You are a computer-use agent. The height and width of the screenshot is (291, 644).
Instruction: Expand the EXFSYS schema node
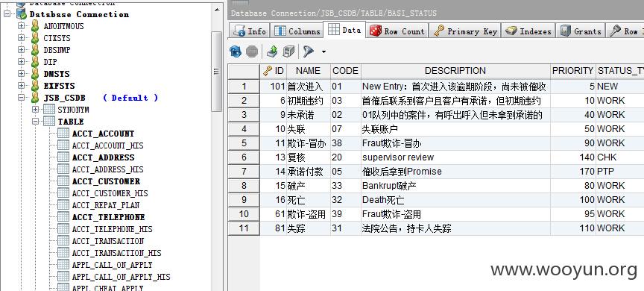21,86
